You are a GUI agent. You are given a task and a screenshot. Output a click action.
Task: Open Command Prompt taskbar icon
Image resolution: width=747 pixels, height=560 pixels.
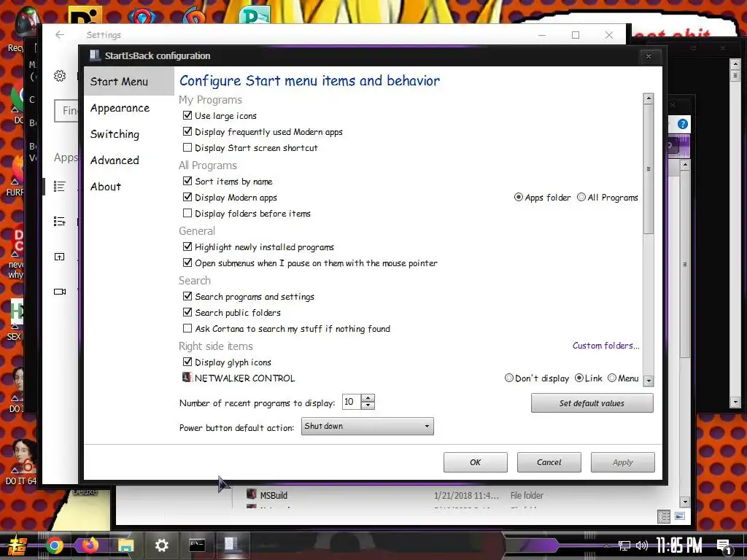pyautogui.click(x=197, y=545)
